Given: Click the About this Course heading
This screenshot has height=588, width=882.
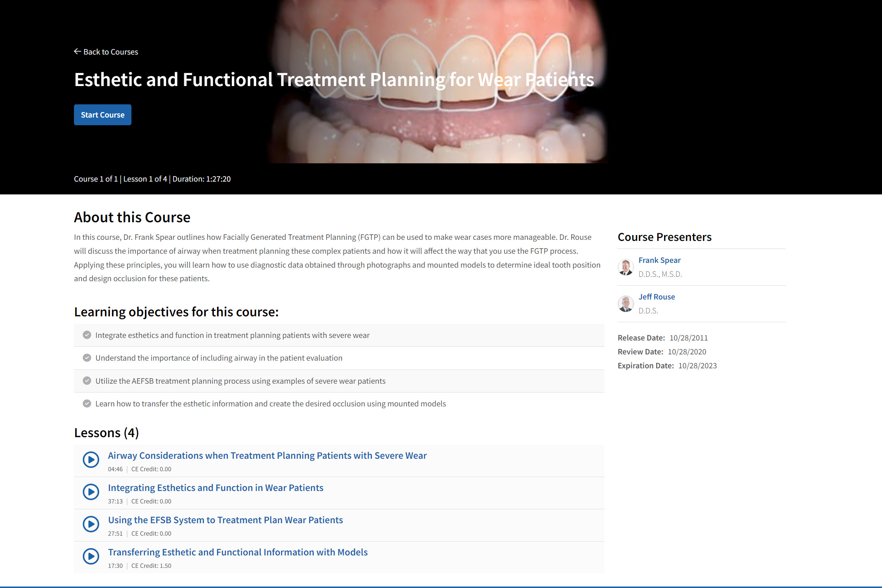Looking at the screenshot, I should click(x=132, y=217).
